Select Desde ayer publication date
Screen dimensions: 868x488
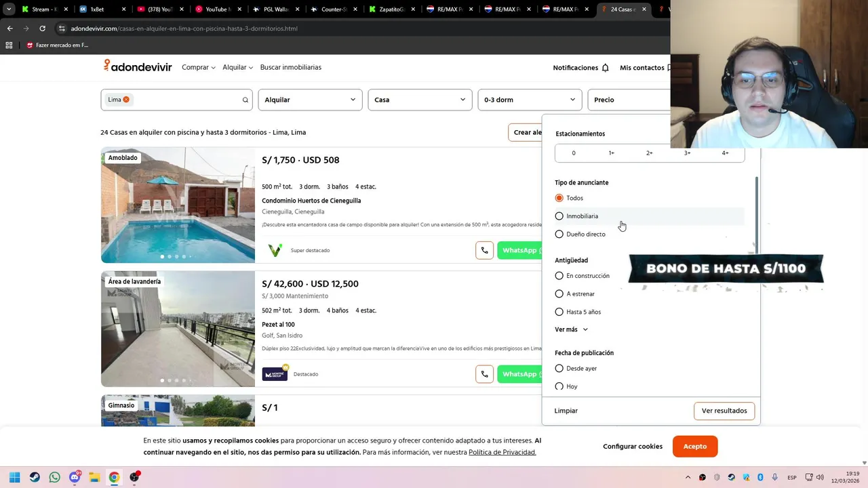pos(559,368)
